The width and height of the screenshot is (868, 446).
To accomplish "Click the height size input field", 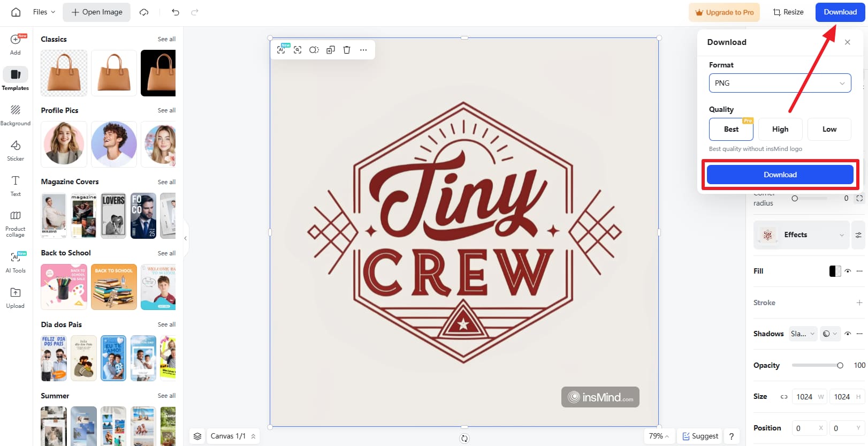I will pos(847,397).
